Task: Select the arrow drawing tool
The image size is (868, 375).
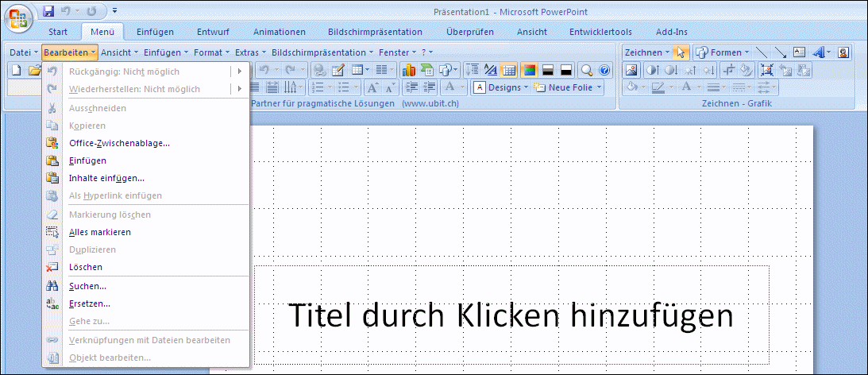Action: [781, 52]
